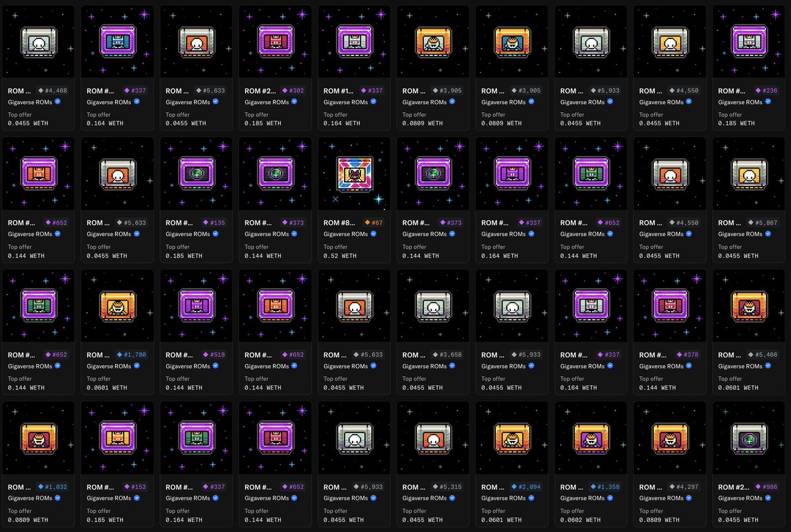Click the 0.185 WETH offer on card #236
This screenshot has height=532, width=791.
[736, 123]
